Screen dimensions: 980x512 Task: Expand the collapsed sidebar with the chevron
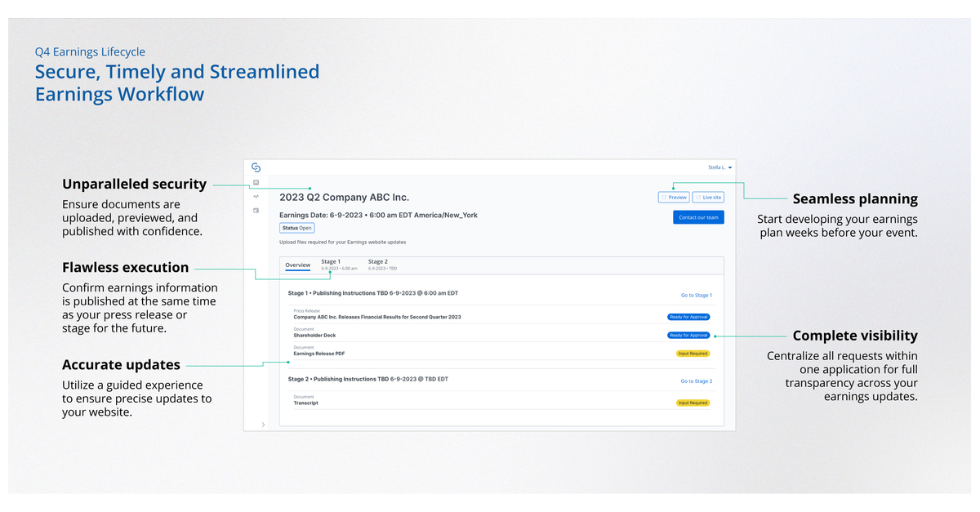[x=263, y=424]
